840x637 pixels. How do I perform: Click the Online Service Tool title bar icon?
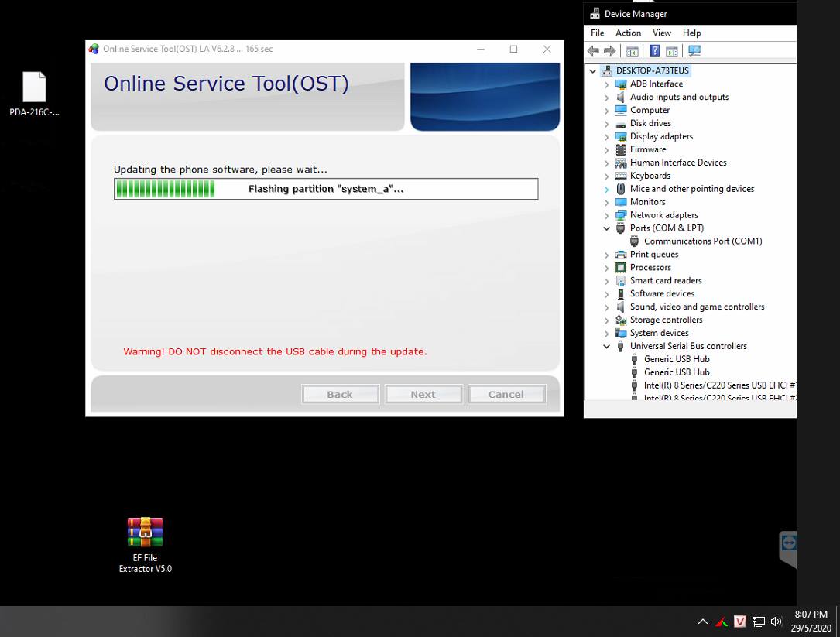[94, 49]
